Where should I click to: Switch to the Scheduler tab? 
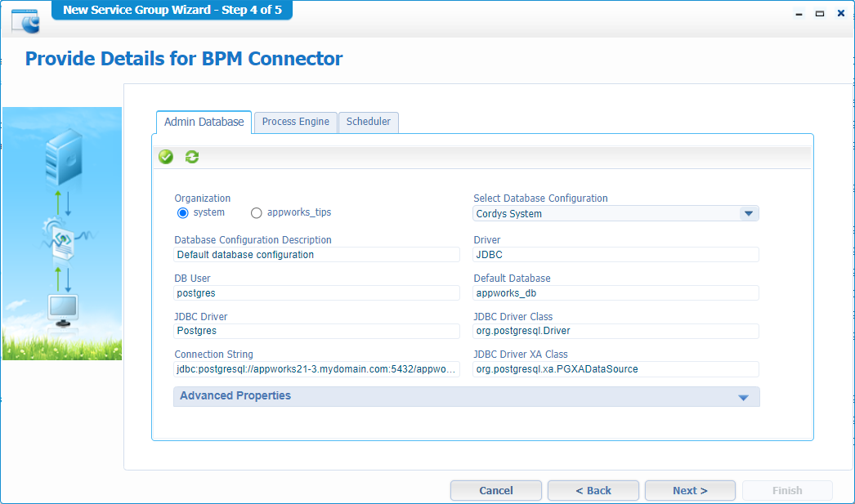coord(369,122)
